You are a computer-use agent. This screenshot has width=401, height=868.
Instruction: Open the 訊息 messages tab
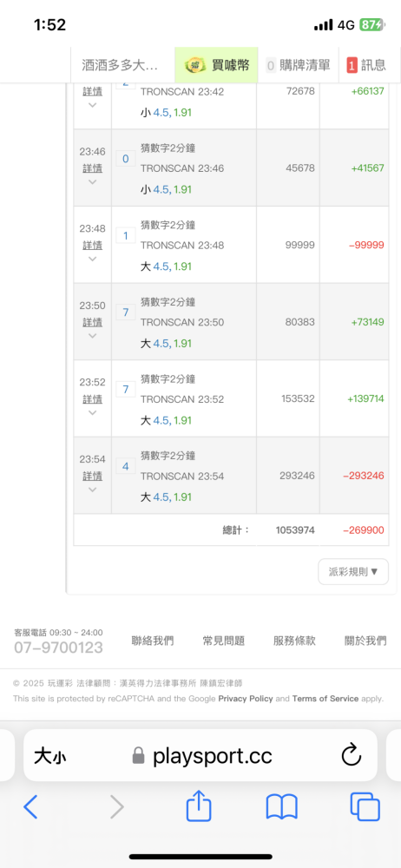coord(366,65)
